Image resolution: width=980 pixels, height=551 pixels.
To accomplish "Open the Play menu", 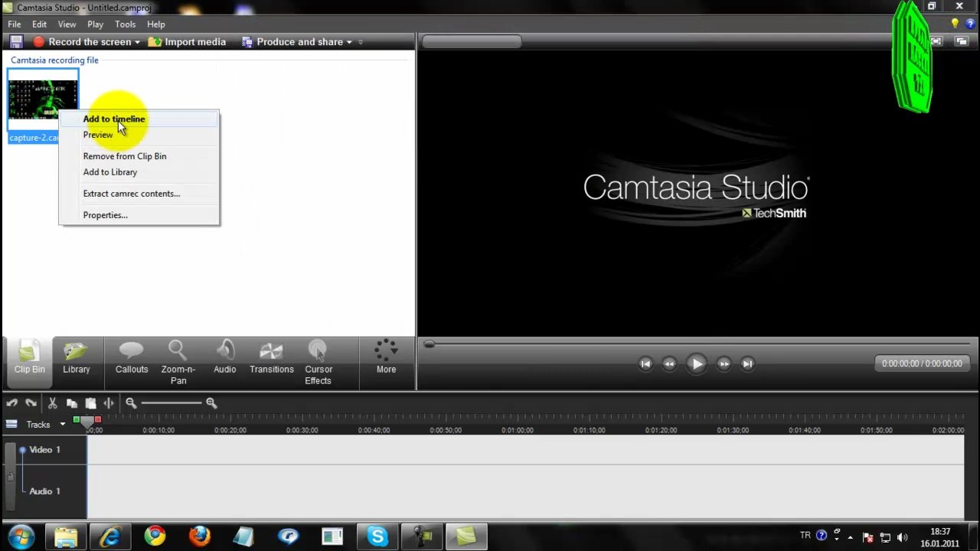I will pos(95,24).
